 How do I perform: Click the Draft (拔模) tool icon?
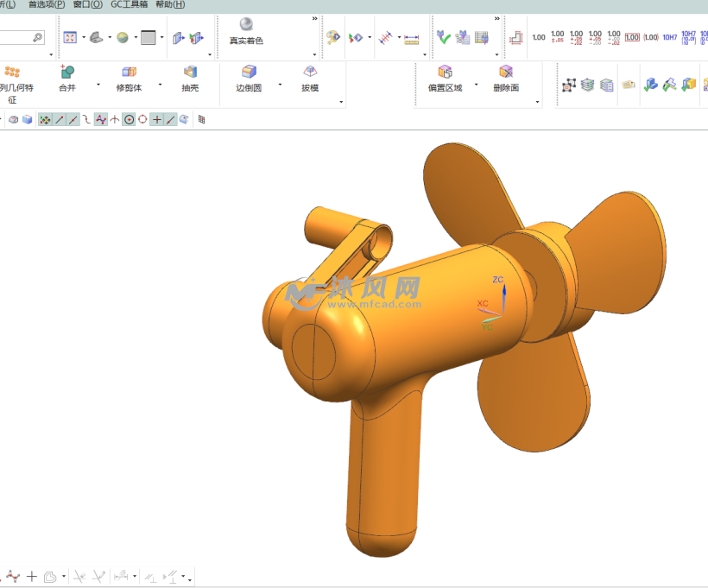[310, 73]
